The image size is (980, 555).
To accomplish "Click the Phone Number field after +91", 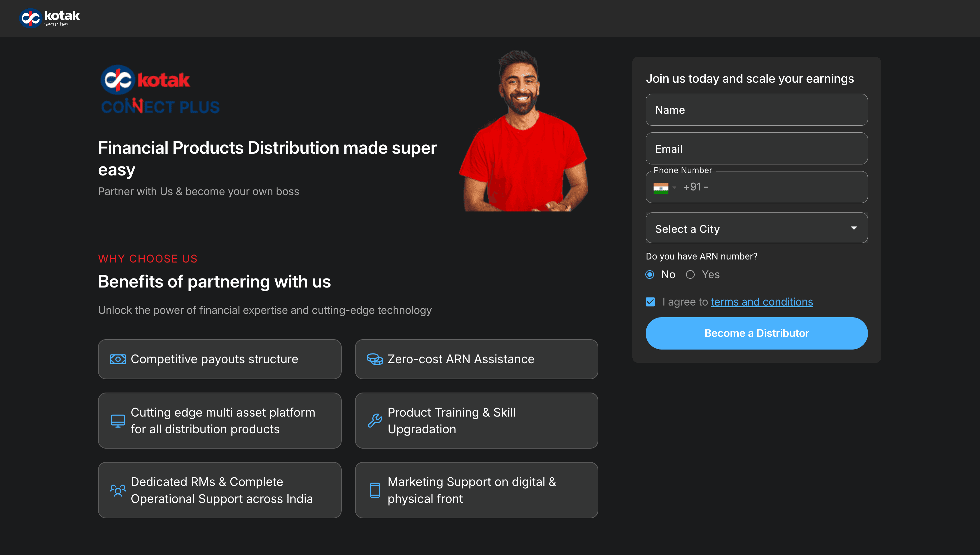I will [x=781, y=187].
